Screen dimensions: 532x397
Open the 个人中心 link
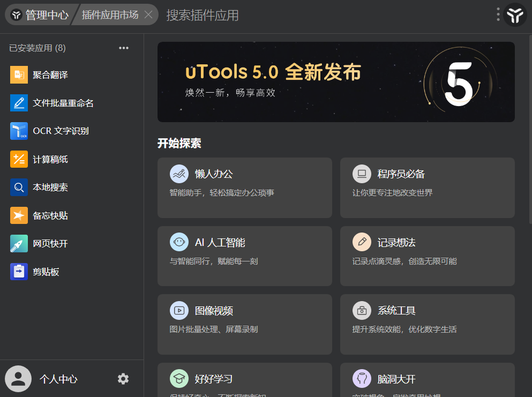click(58, 379)
